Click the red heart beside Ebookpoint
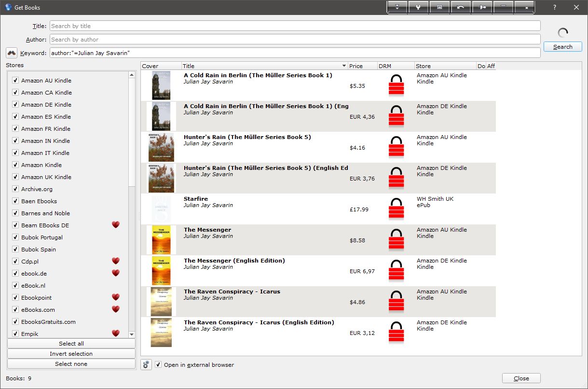588x389 pixels. 115,297
